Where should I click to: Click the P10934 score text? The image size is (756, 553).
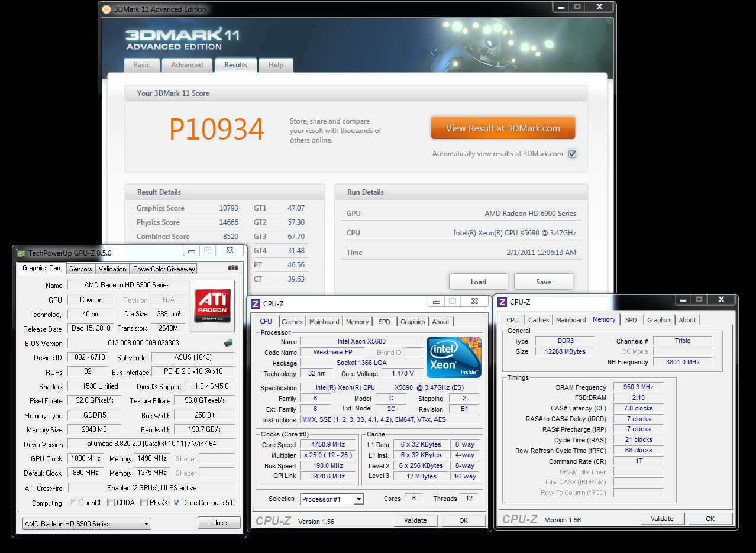217,130
